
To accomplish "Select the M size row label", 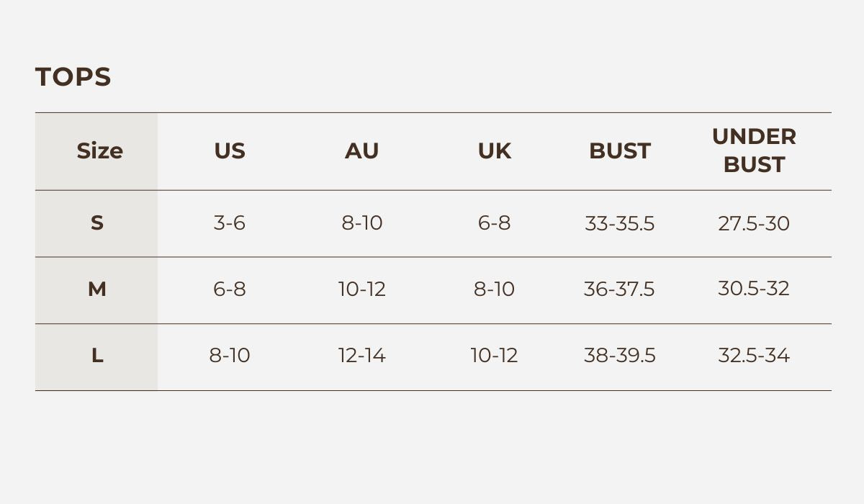I will (x=97, y=289).
